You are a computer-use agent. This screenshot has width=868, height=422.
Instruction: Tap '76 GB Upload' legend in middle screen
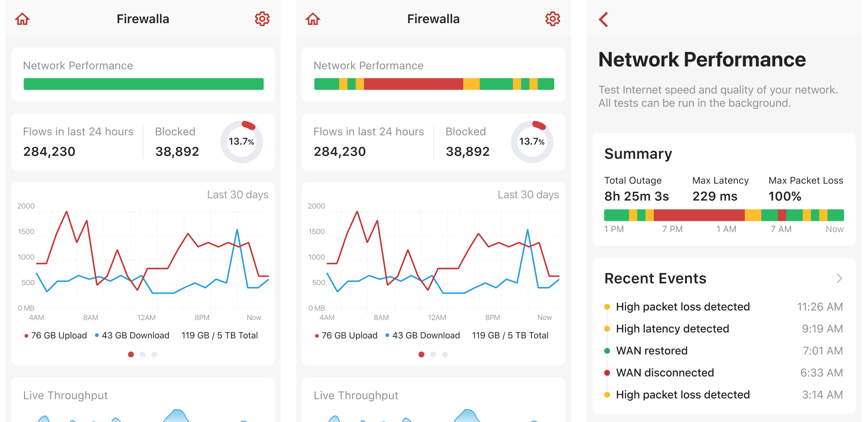coord(346,335)
